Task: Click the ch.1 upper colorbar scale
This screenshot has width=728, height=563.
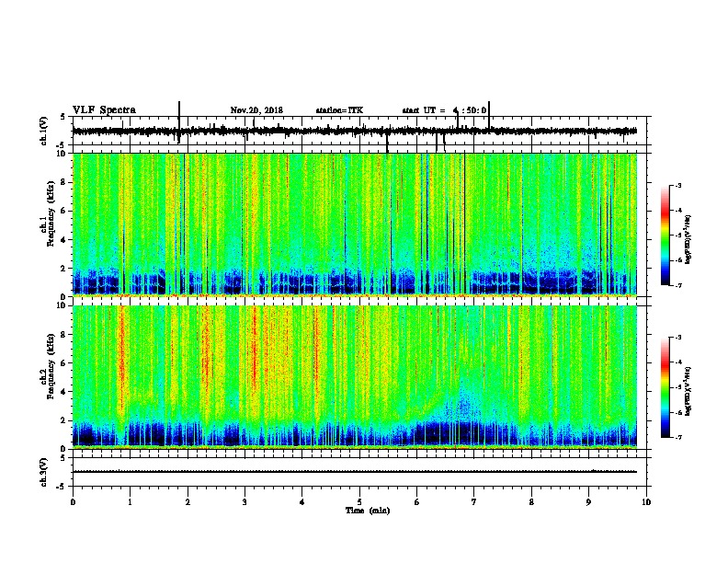Action: (665, 236)
